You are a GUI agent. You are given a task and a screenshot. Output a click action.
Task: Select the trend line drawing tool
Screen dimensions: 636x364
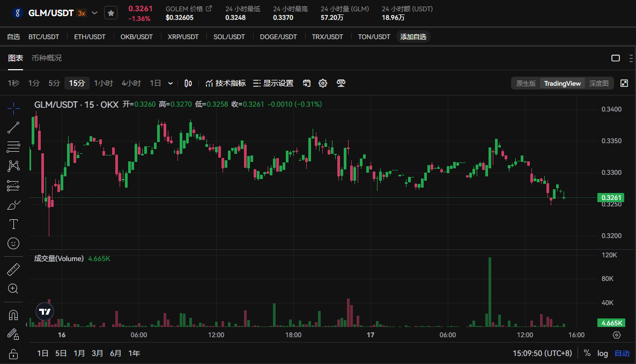tap(13, 127)
